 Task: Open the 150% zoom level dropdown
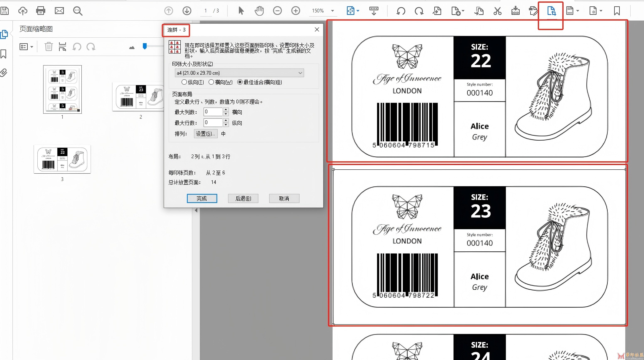click(x=332, y=11)
